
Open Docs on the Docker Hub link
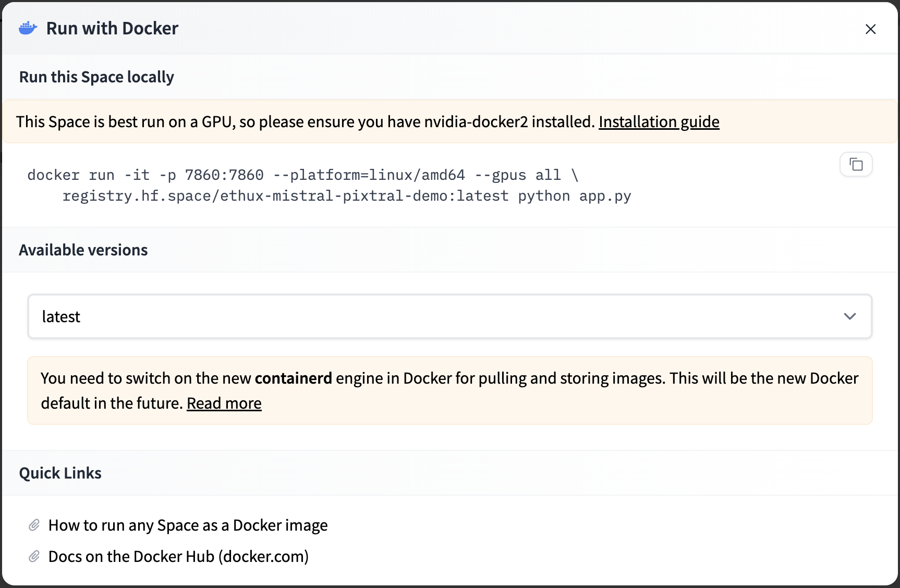pyautogui.click(x=178, y=556)
